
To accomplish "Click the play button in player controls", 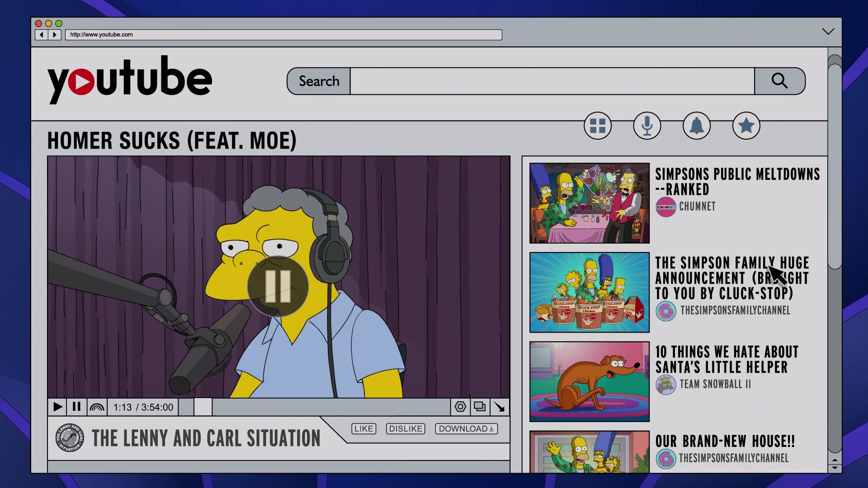I will coord(57,407).
